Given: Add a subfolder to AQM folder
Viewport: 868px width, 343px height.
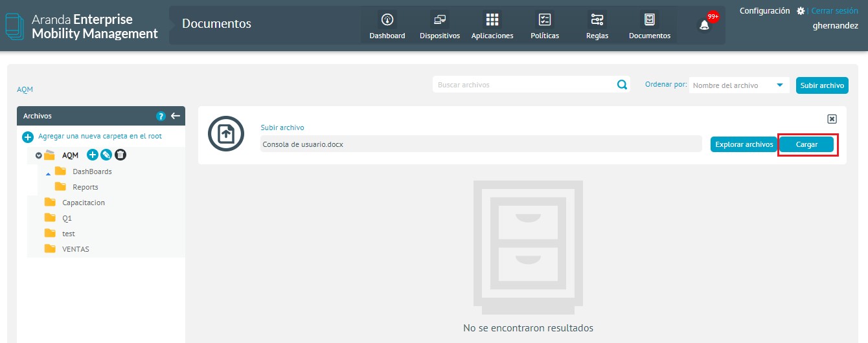Looking at the screenshot, I should 92,155.
